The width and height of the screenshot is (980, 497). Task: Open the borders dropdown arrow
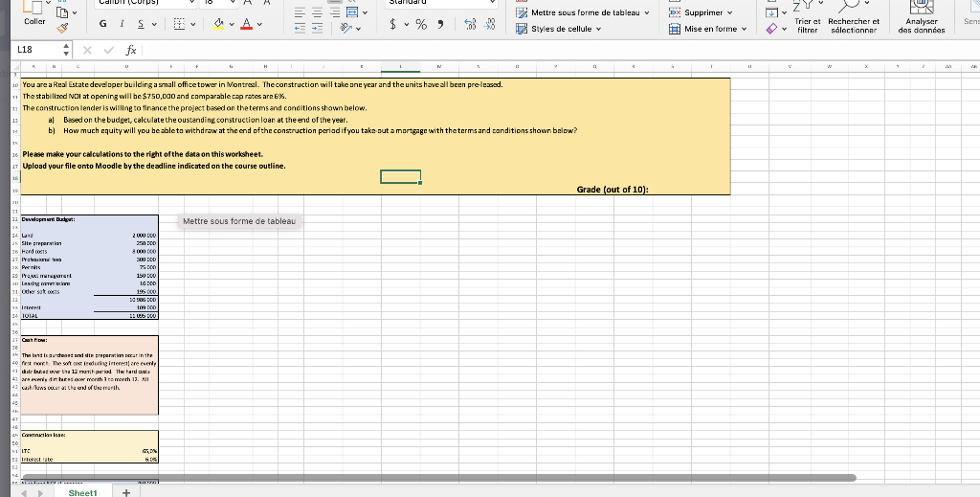(x=193, y=24)
